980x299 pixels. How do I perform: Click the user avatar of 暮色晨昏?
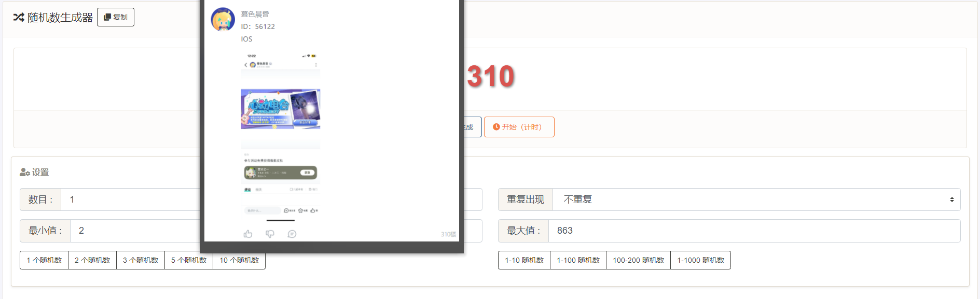coord(223,20)
